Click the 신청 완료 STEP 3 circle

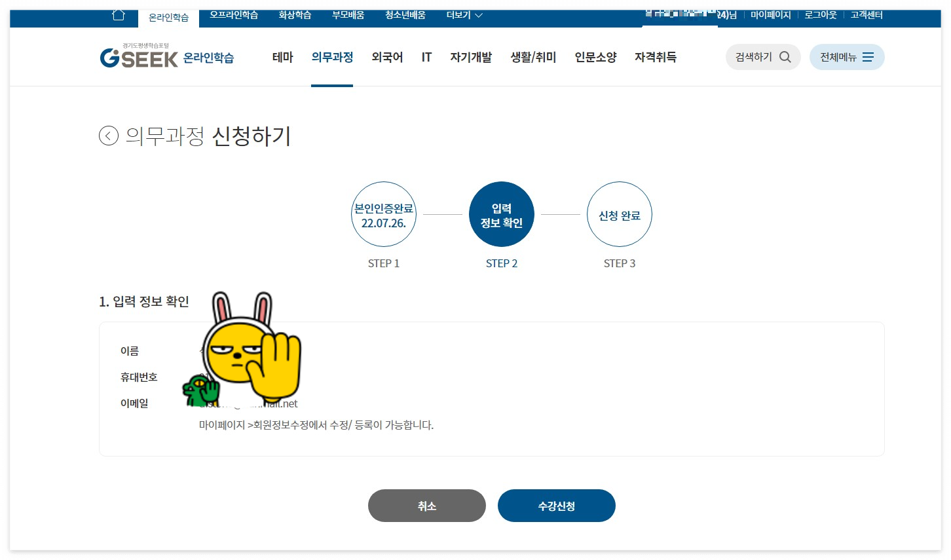pos(620,214)
